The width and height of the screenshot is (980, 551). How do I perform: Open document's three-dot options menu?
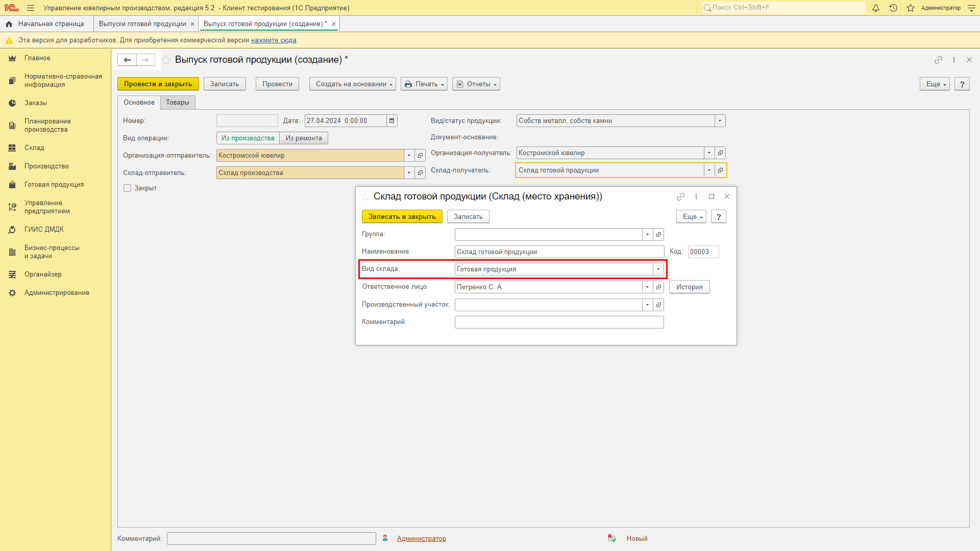(954, 60)
